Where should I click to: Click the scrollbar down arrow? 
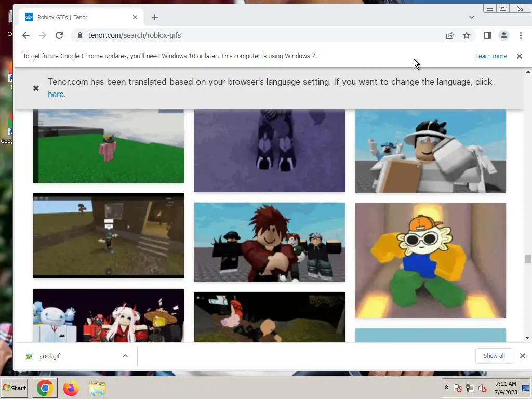click(x=528, y=338)
